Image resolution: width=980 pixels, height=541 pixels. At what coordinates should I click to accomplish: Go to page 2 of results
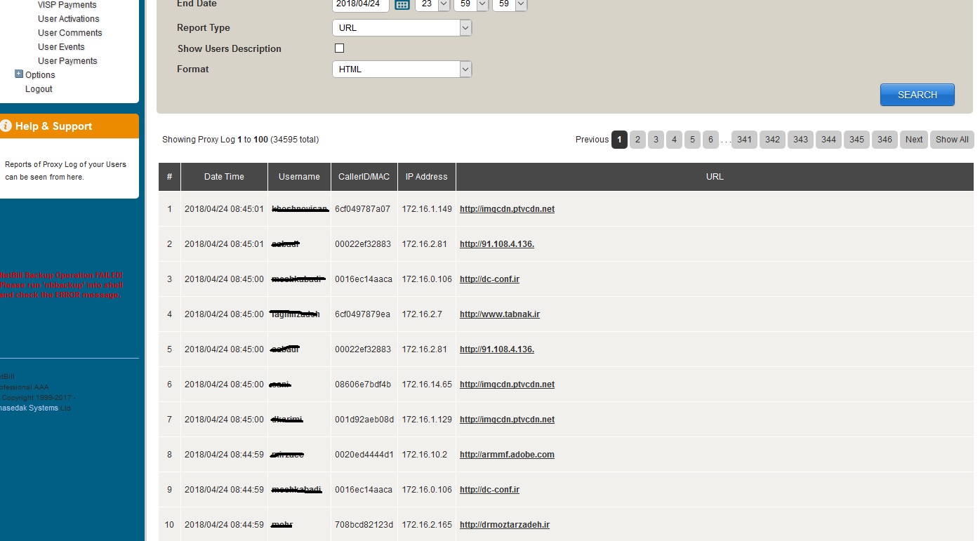tap(637, 140)
